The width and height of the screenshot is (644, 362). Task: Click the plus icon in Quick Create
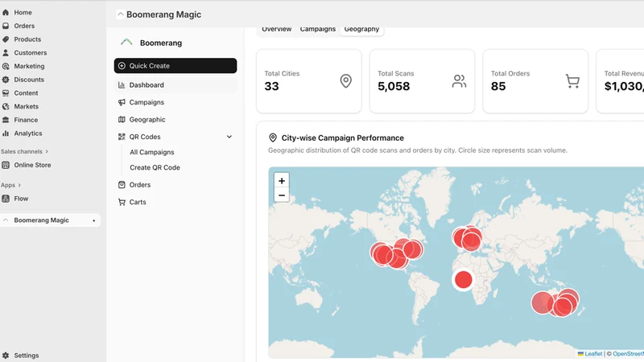click(x=122, y=66)
